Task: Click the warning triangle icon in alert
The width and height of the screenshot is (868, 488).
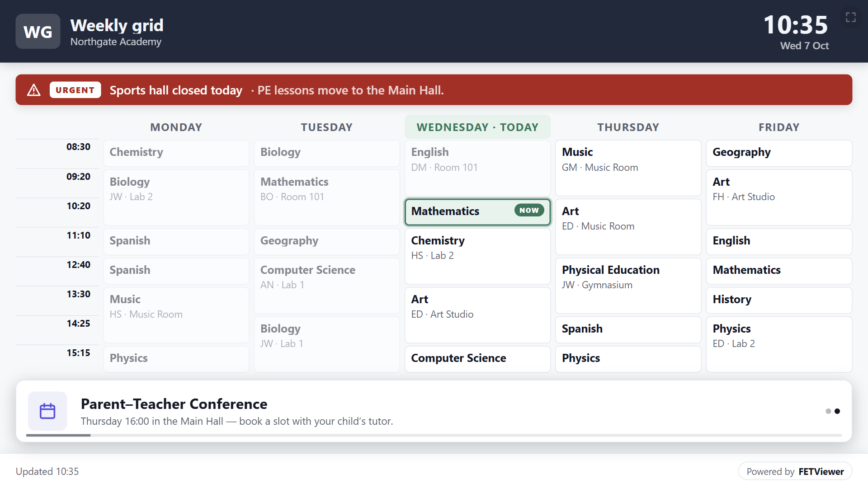Action: point(34,90)
